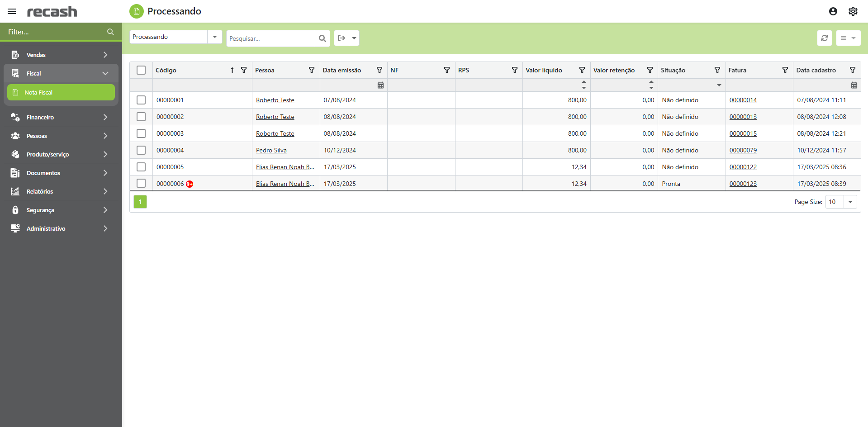Open the Pessoa column filter icon
This screenshot has width=868, height=427.
[311, 70]
